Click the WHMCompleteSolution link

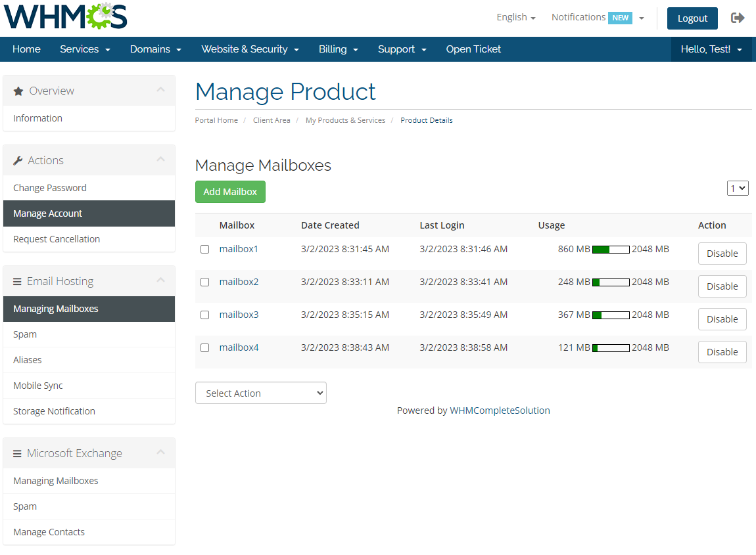pyautogui.click(x=500, y=411)
